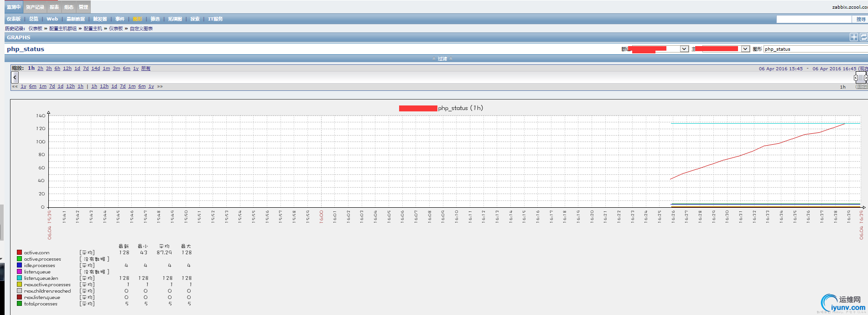This screenshot has height=315, width=868.
Task: Click the max.listen.queue dark red swatch
Action: (19, 297)
